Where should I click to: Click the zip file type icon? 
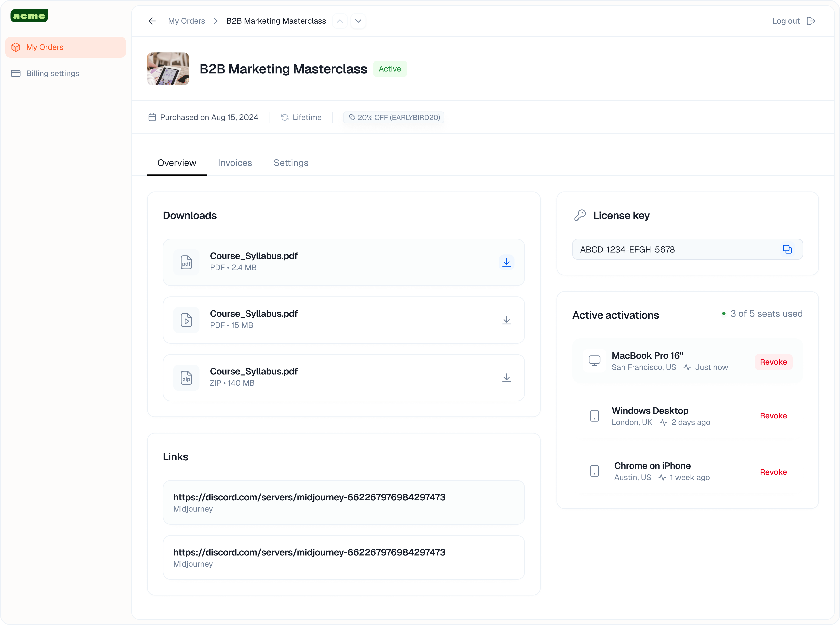[186, 378]
